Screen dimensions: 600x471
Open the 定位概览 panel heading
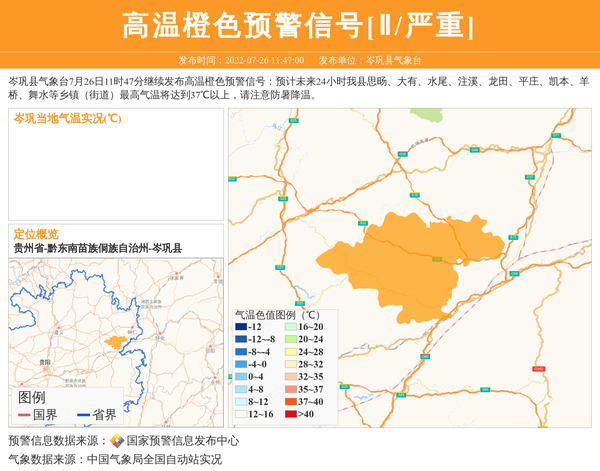[36, 233]
